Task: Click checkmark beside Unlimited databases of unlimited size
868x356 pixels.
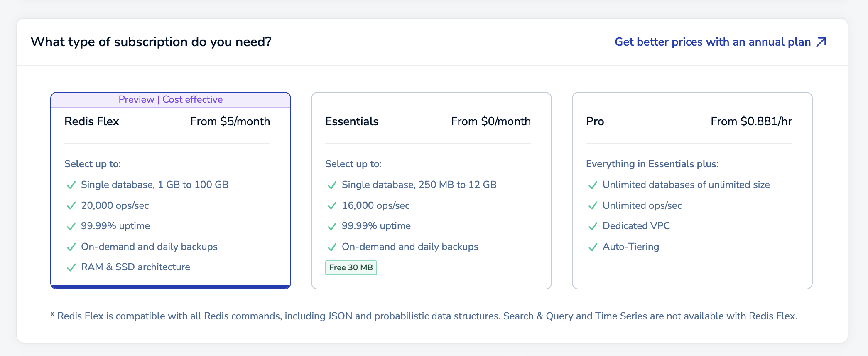Action: [x=593, y=185]
